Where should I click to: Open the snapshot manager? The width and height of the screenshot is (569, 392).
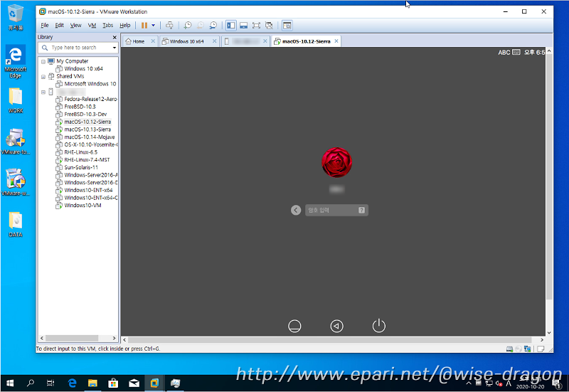(213, 26)
